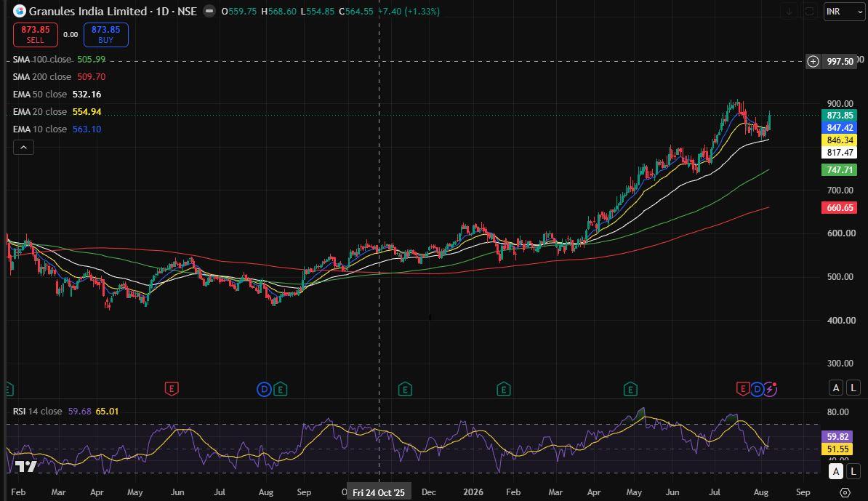Click the close value C564.55 in the header
The height and width of the screenshot is (501, 868).
(x=356, y=11)
